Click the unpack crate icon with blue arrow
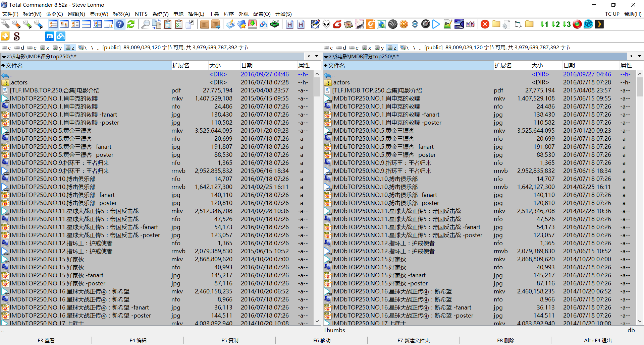644x345 pixels. tap(216, 24)
